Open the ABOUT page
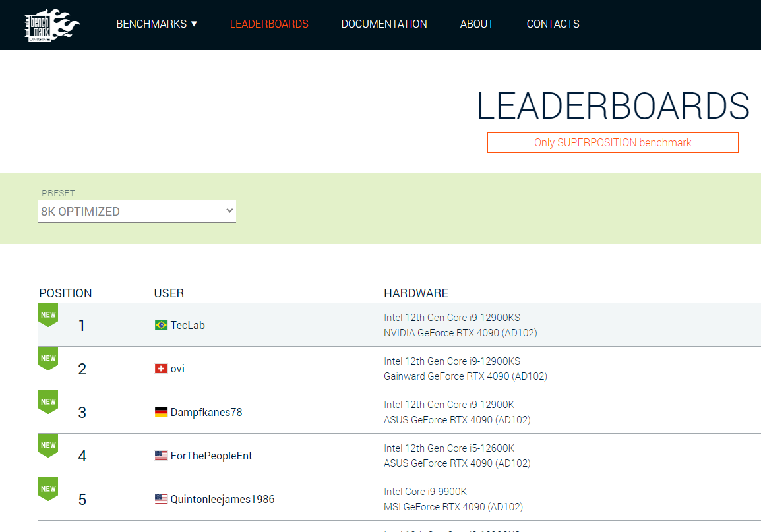This screenshot has height=532, width=761. point(477,24)
